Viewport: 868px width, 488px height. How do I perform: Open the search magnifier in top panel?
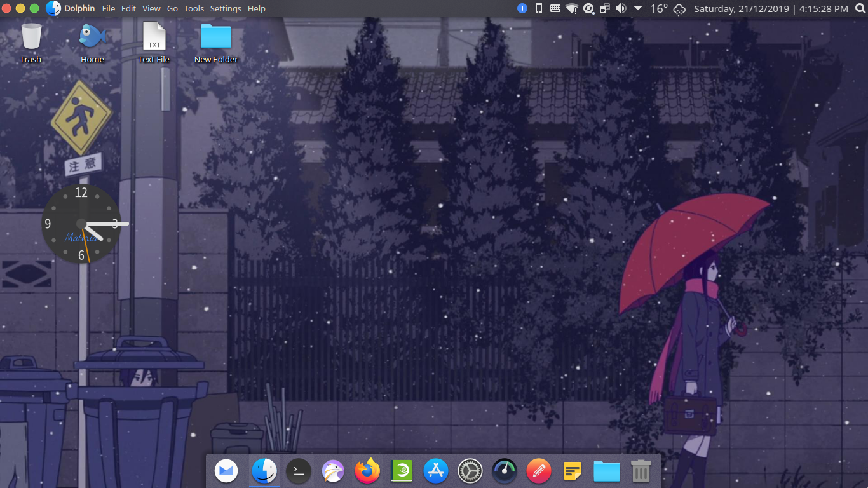(860, 8)
